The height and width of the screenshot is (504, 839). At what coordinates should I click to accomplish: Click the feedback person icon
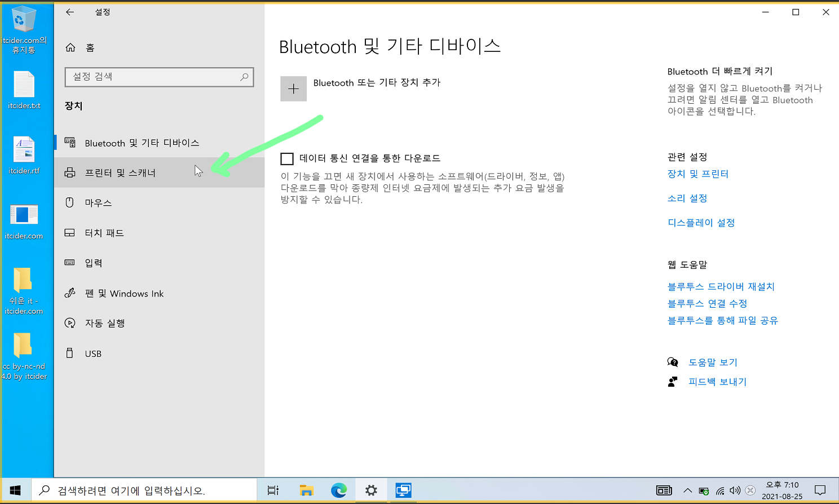(x=673, y=382)
